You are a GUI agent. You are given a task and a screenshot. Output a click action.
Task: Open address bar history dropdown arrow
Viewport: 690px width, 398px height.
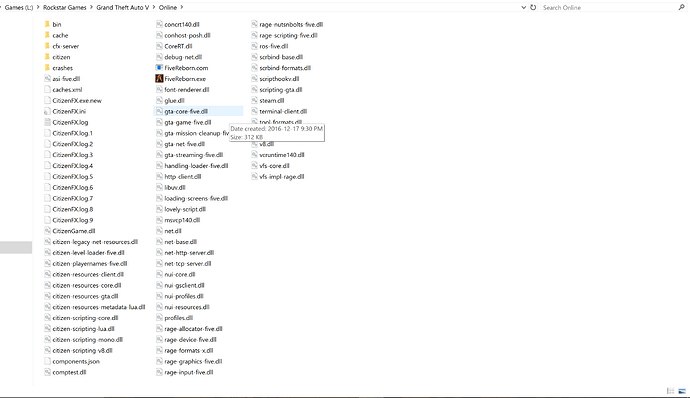tap(523, 7)
